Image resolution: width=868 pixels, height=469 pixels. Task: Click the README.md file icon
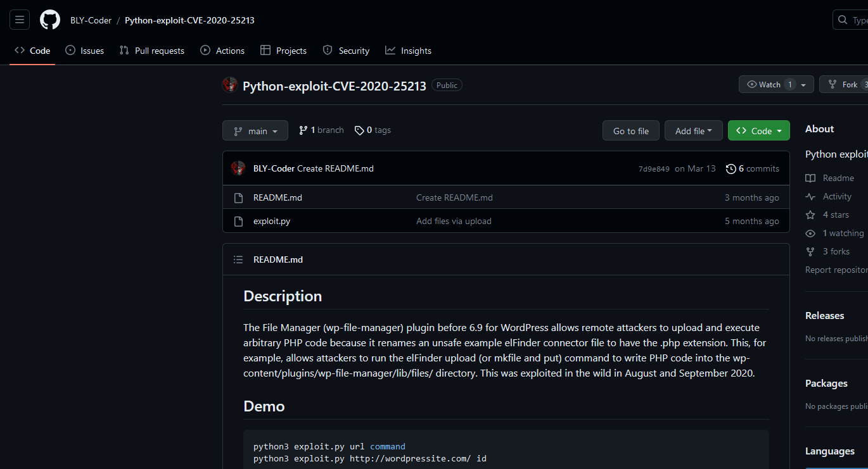pyautogui.click(x=238, y=197)
